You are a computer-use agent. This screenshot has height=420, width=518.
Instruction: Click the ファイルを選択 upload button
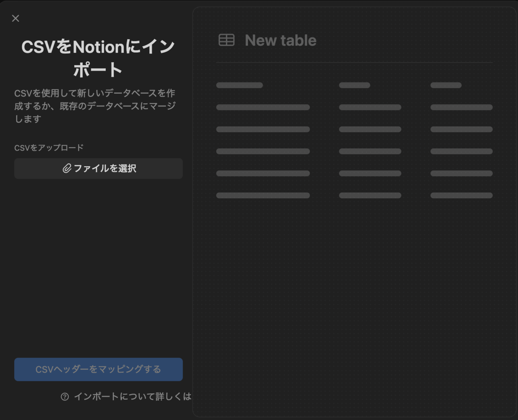point(98,168)
